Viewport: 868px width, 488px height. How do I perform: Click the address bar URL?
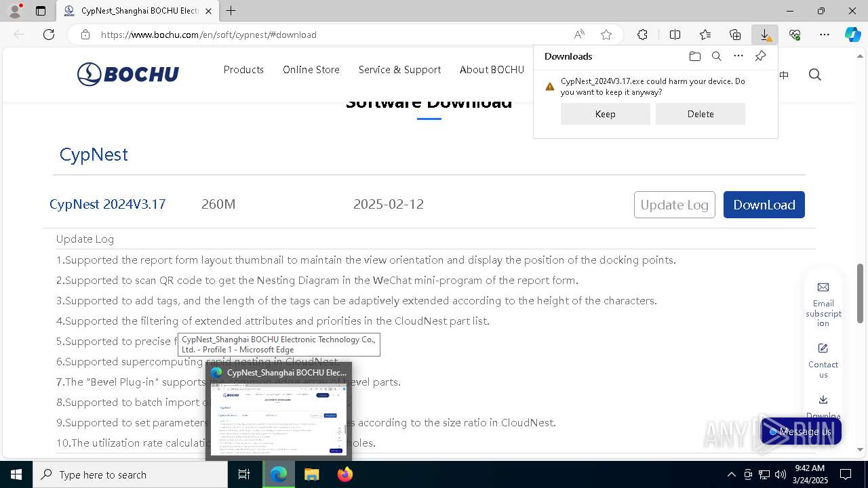(209, 35)
